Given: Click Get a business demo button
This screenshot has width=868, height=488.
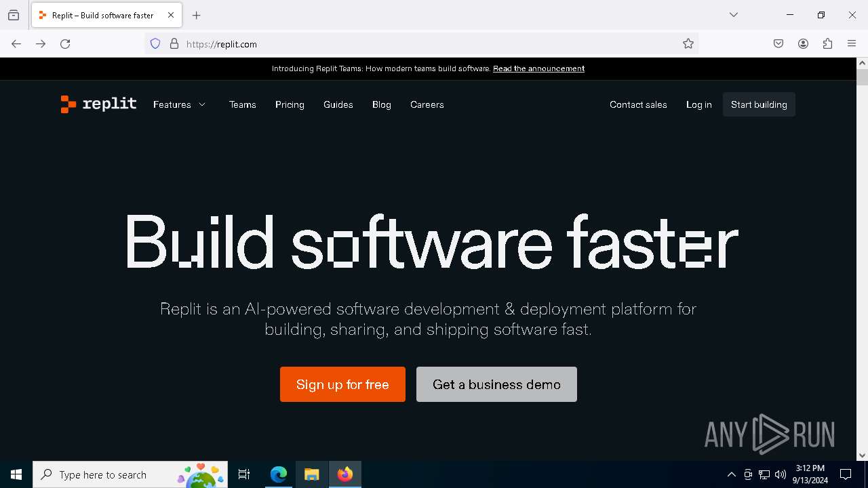Looking at the screenshot, I should point(496,384).
